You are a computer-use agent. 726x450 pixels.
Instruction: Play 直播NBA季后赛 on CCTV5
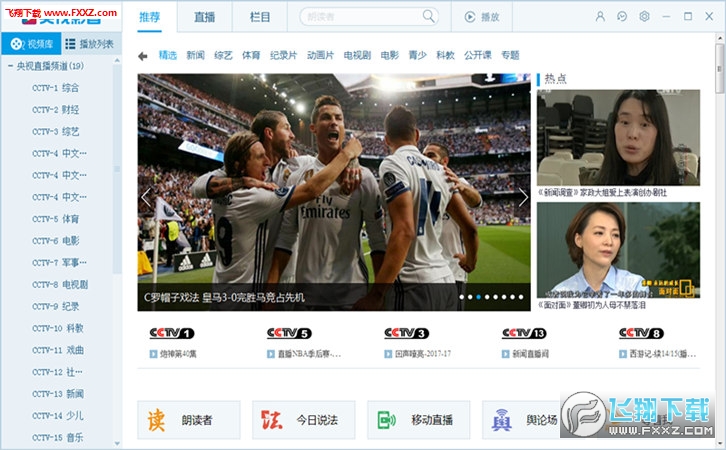304,354
